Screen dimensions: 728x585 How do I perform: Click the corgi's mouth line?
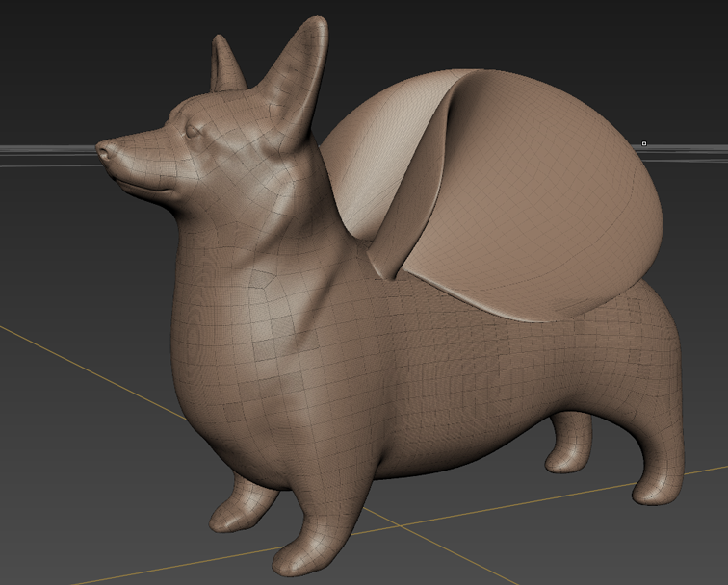pyautogui.click(x=144, y=185)
